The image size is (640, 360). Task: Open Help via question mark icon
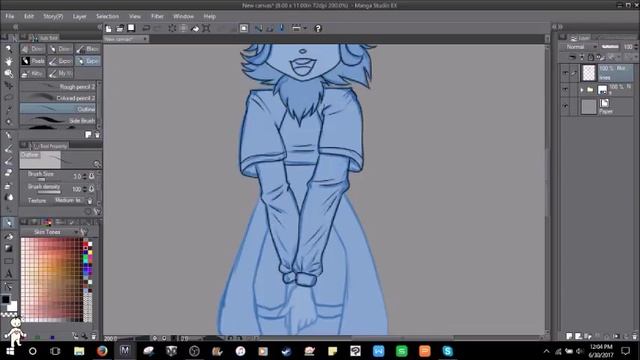[x=318, y=28]
